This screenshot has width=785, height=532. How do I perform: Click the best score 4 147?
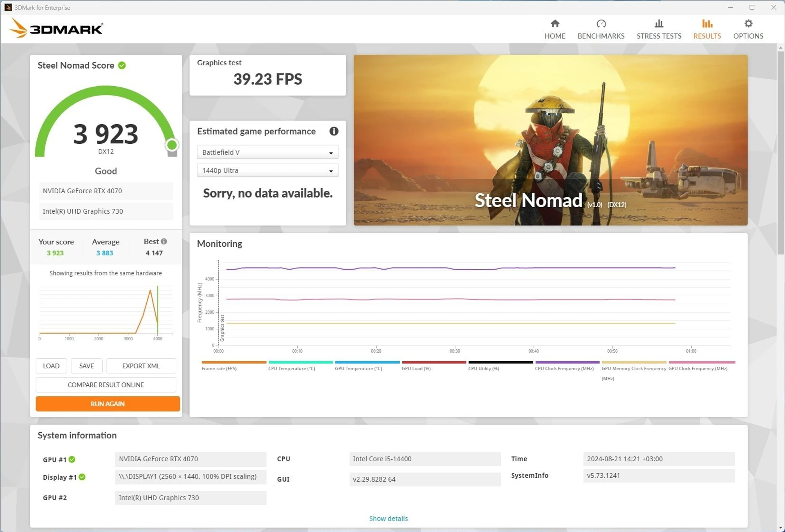pyautogui.click(x=154, y=253)
